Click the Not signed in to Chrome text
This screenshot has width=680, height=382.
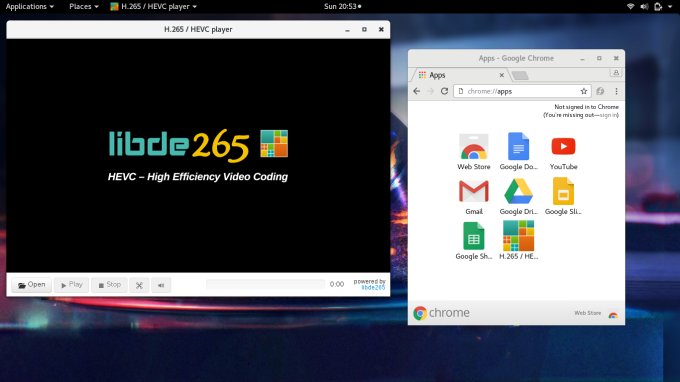tap(586, 107)
